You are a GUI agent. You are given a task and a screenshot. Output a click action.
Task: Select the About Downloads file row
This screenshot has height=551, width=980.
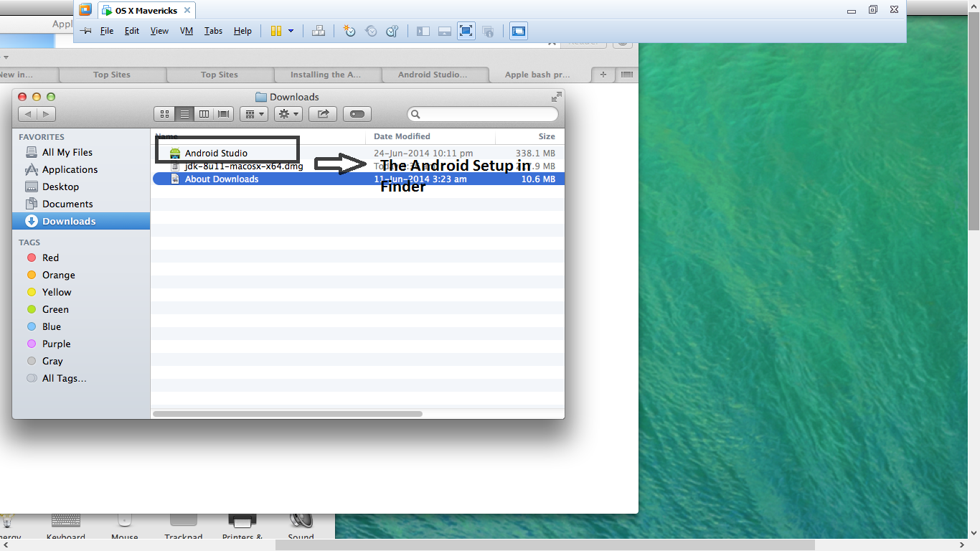pos(358,179)
